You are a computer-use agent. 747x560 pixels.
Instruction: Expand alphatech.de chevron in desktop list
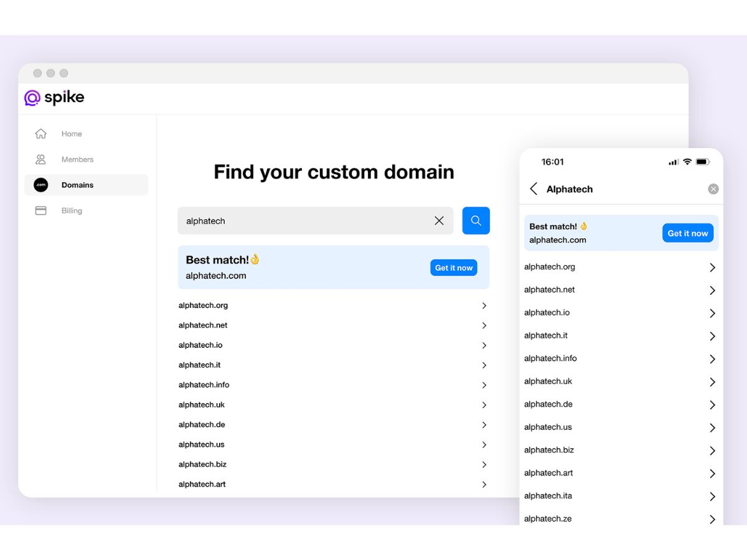pyautogui.click(x=484, y=425)
